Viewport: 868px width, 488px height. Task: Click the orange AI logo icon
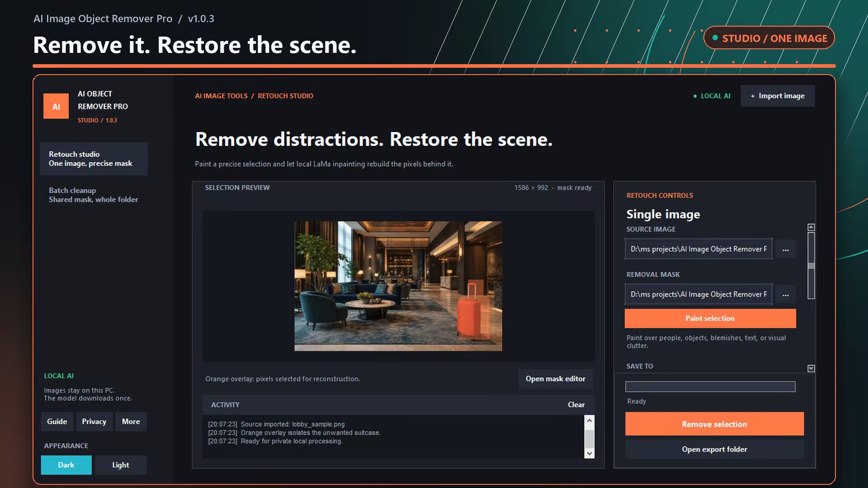(x=56, y=106)
